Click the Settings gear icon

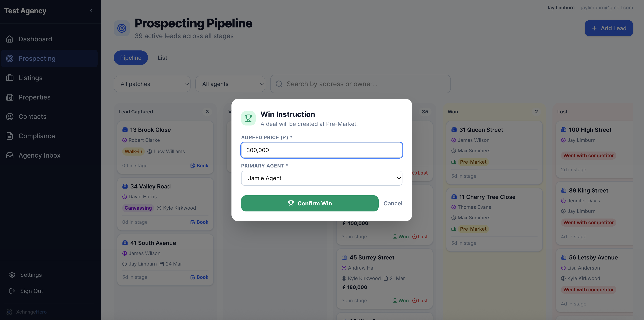tap(12, 275)
